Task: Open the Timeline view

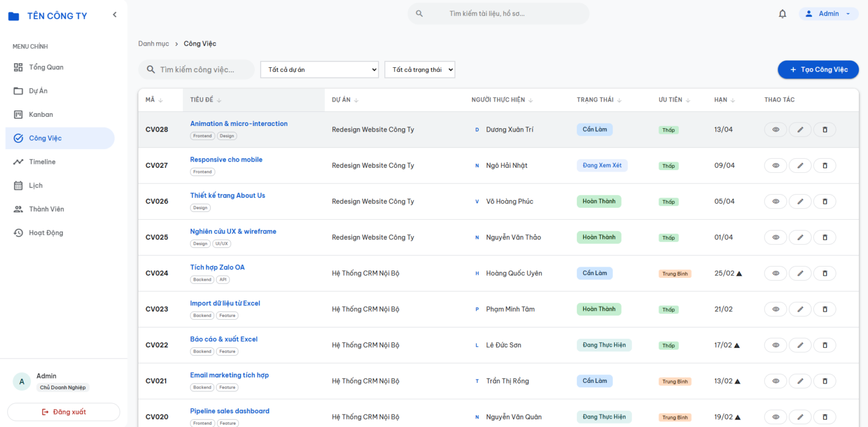Action: point(60,162)
